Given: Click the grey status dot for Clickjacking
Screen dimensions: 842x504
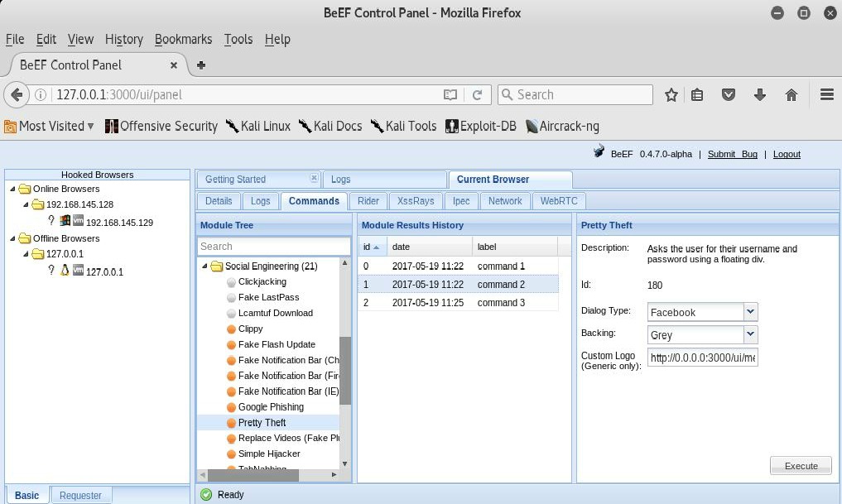Looking at the screenshot, I should (x=232, y=281).
